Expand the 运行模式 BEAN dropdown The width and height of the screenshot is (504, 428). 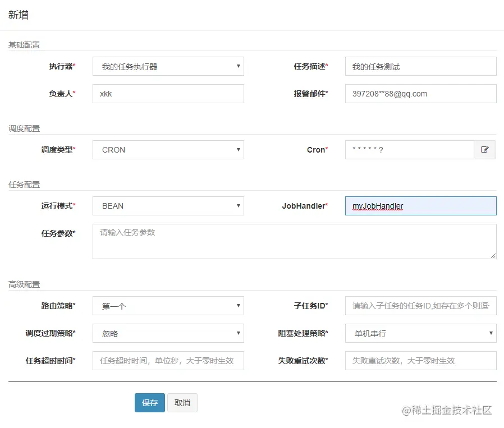[168, 206]
